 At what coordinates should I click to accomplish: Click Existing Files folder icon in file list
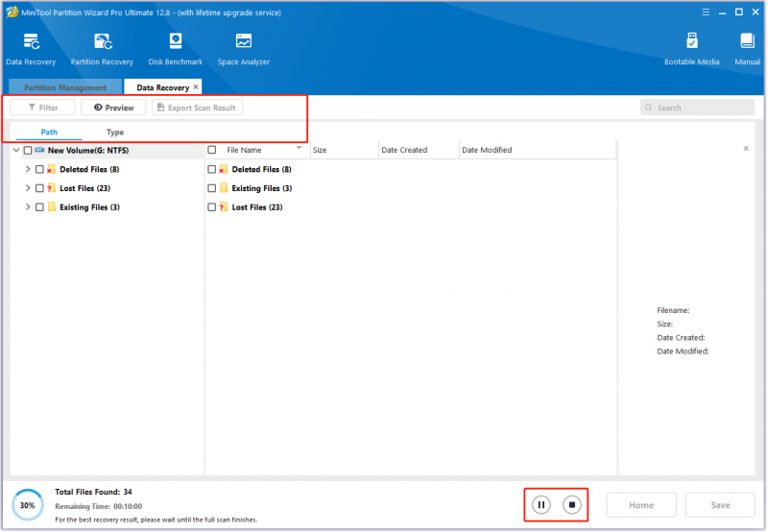[x=224, y=188]
